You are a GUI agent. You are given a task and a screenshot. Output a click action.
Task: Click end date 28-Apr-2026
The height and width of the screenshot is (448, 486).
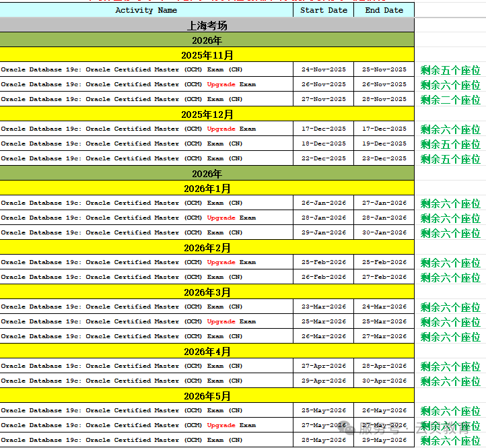click(384, 366)
